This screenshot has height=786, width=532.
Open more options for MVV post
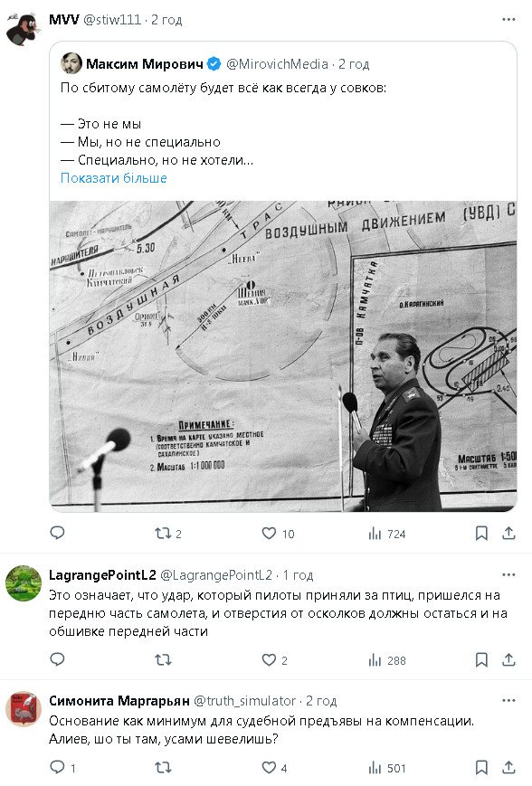click(508, 20)
